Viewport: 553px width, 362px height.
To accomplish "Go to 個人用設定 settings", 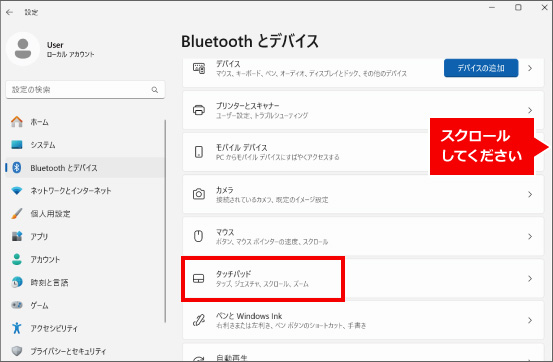I will pos(85,213).
